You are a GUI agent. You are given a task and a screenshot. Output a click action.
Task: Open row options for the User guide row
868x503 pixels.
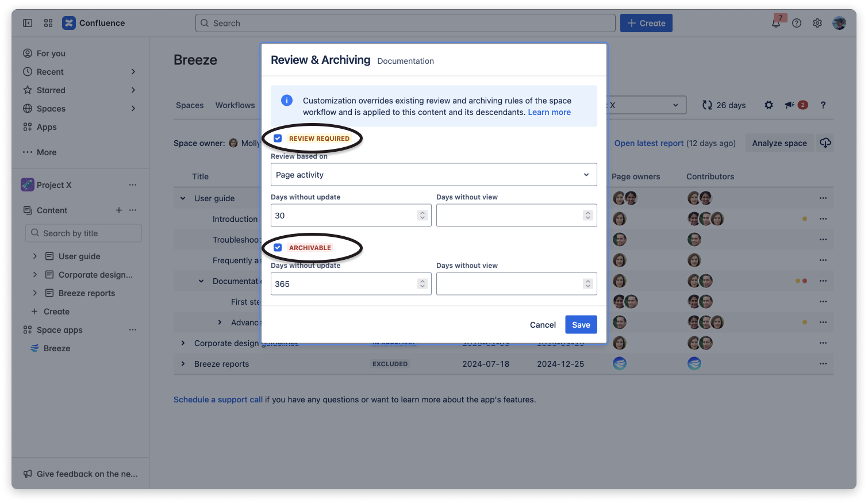[823, 198]
